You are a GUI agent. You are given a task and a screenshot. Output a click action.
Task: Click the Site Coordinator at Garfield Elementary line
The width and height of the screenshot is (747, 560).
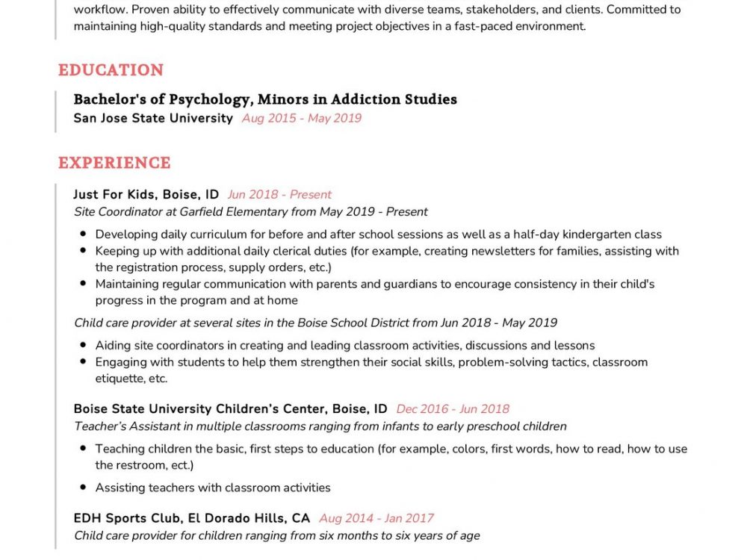tap(251, 211)
